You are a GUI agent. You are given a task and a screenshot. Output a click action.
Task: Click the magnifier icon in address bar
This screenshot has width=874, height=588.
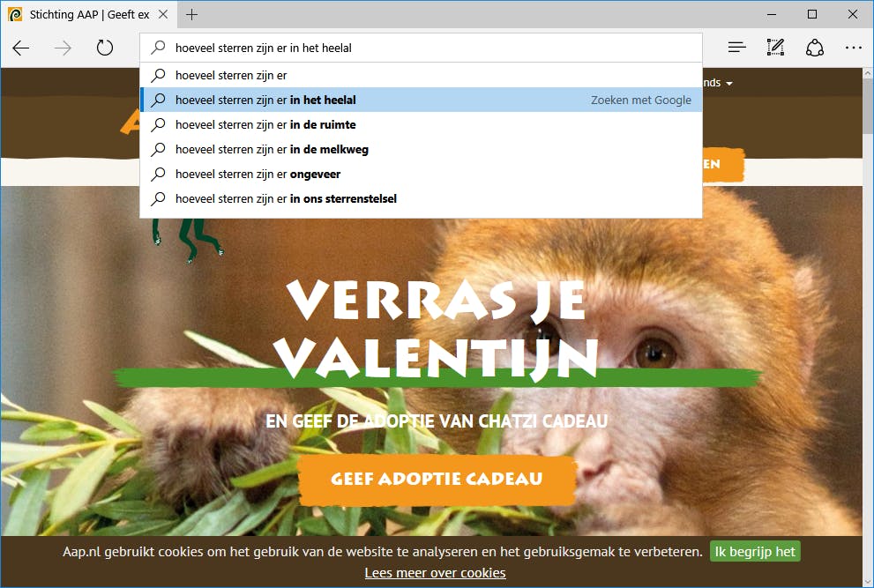158,48
